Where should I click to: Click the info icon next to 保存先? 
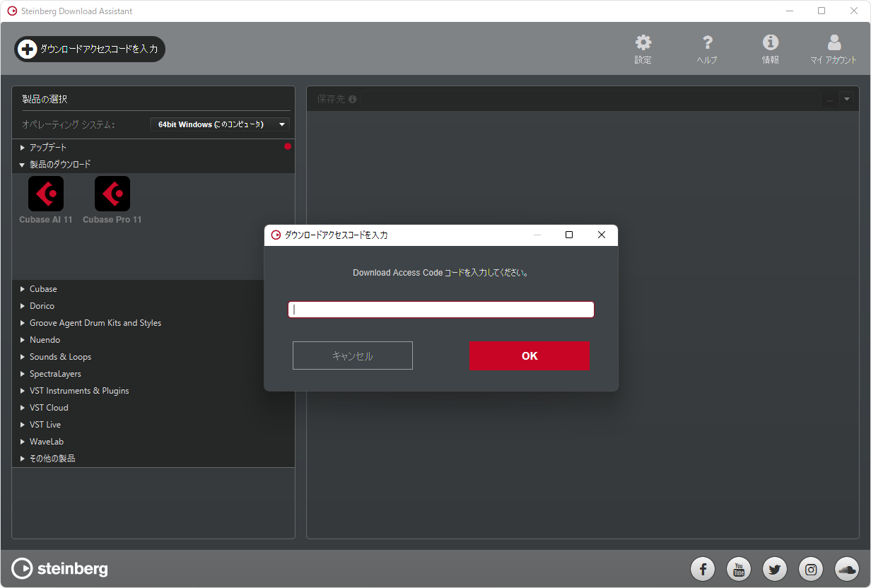pos(352,99)
